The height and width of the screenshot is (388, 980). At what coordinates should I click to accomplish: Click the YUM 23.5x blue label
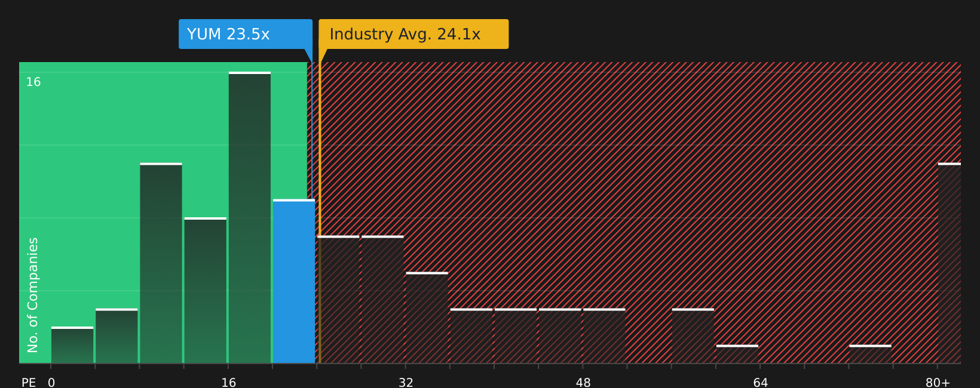pyautogui.click(x=246, y=34)
